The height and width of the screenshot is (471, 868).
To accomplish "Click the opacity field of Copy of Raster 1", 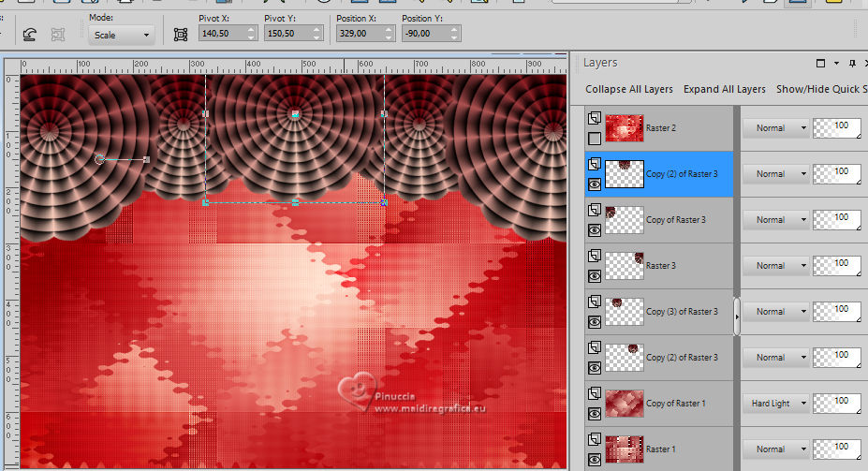I will coord(836,404).
